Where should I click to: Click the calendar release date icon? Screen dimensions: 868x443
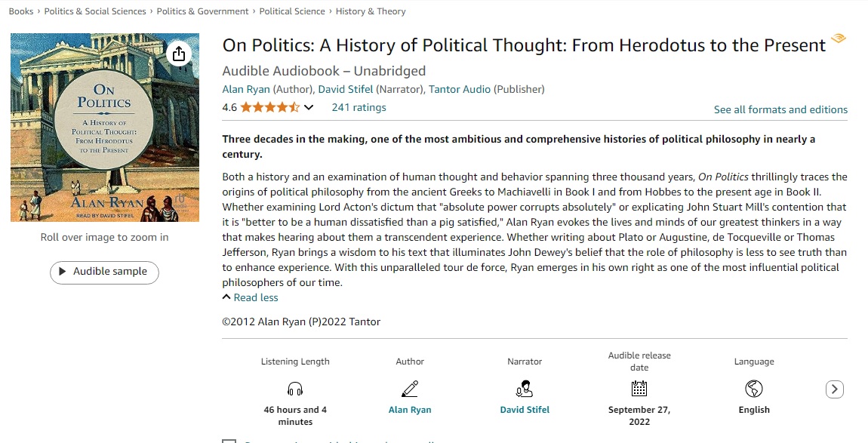(639, 389)
